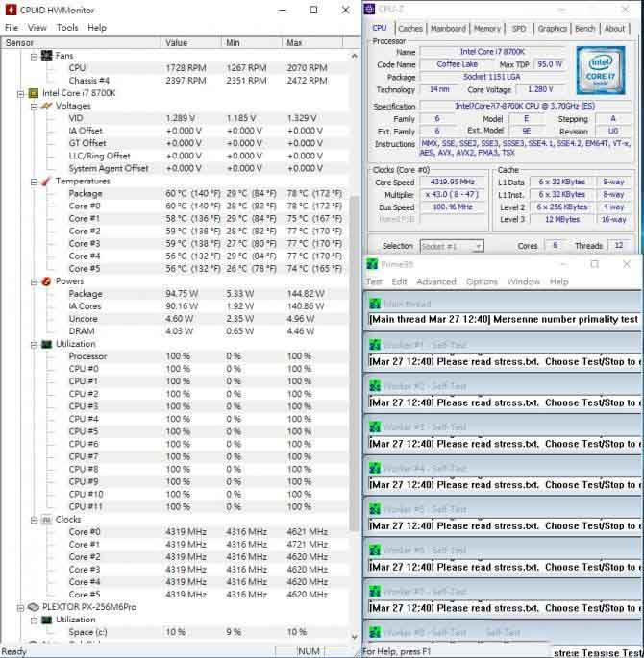Open Prime95 Advanced menu
The image size is (644, 658).
[436, 281]
